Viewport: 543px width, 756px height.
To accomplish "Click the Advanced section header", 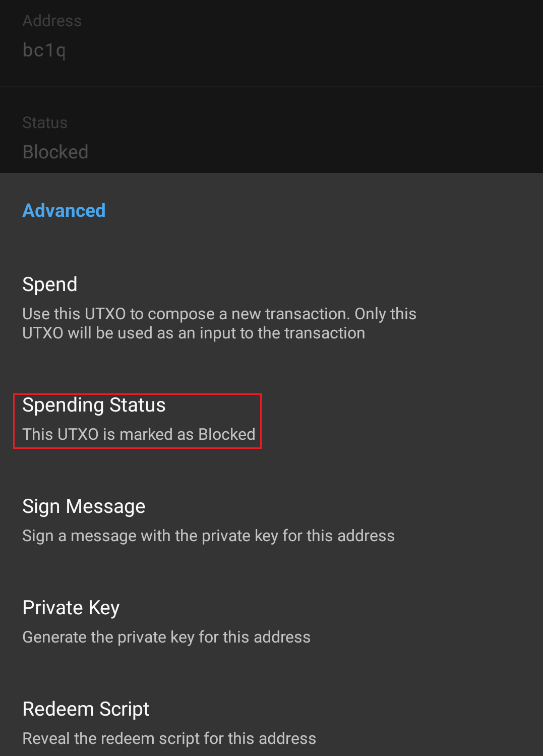I will (64, 210).
